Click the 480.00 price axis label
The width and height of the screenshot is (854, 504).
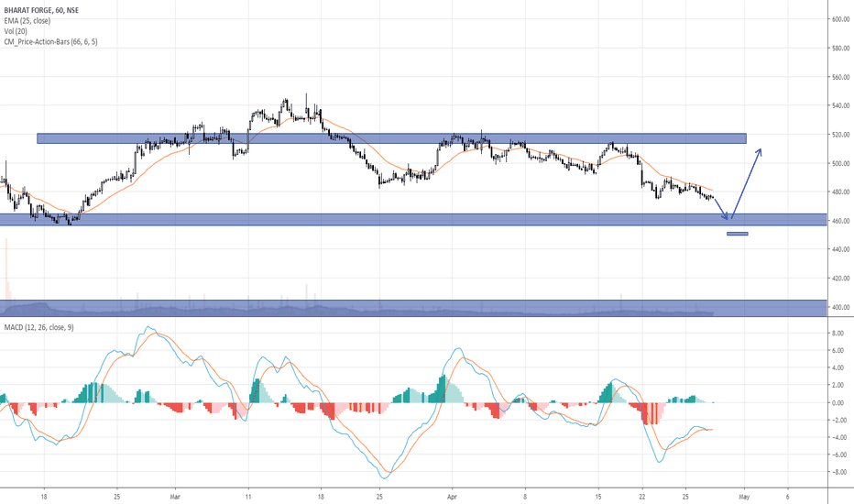click(x=840, y=192)
